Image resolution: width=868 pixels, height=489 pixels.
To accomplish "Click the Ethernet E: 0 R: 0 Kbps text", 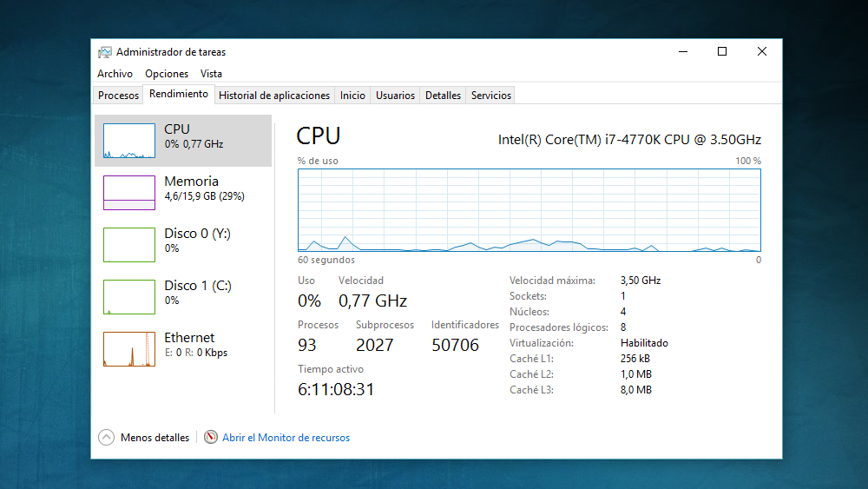I will click(196, 353).
